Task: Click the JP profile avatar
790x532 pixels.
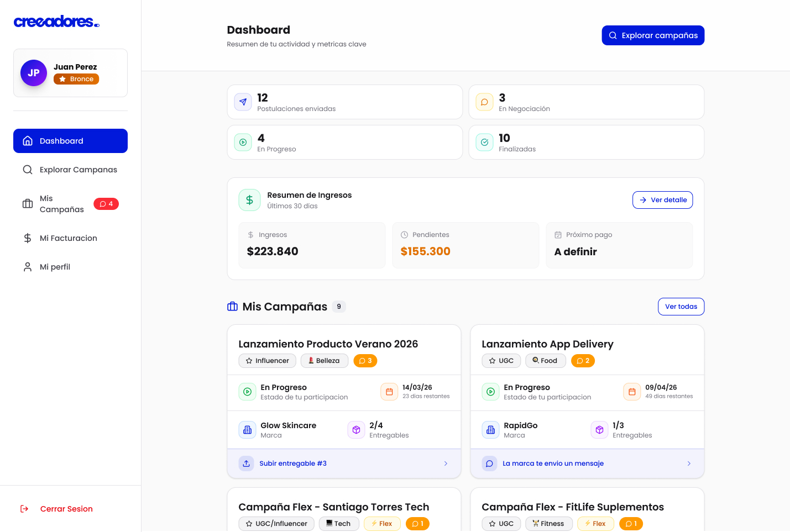Action: click(34, 73)
